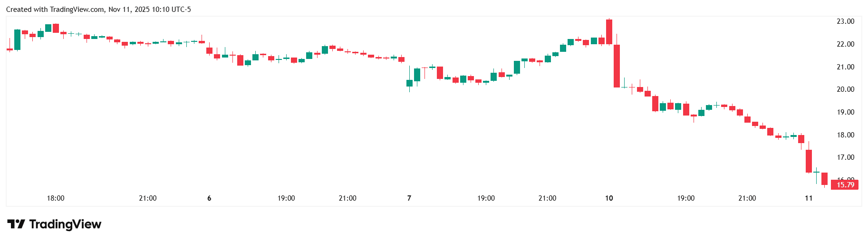868x242 pixels.
Task: Select the day 7 date marker
Action: point(409,198)
